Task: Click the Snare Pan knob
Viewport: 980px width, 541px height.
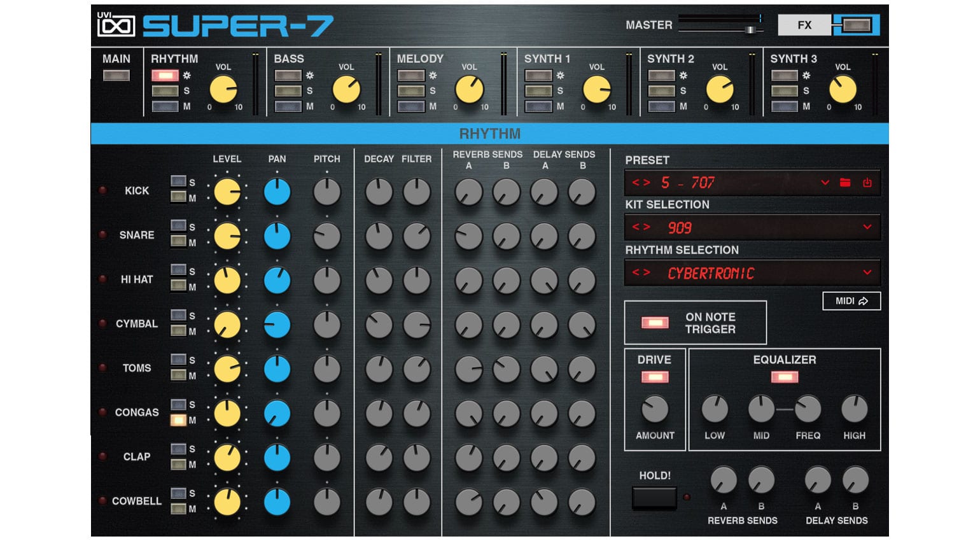Action: click(277, 236)
